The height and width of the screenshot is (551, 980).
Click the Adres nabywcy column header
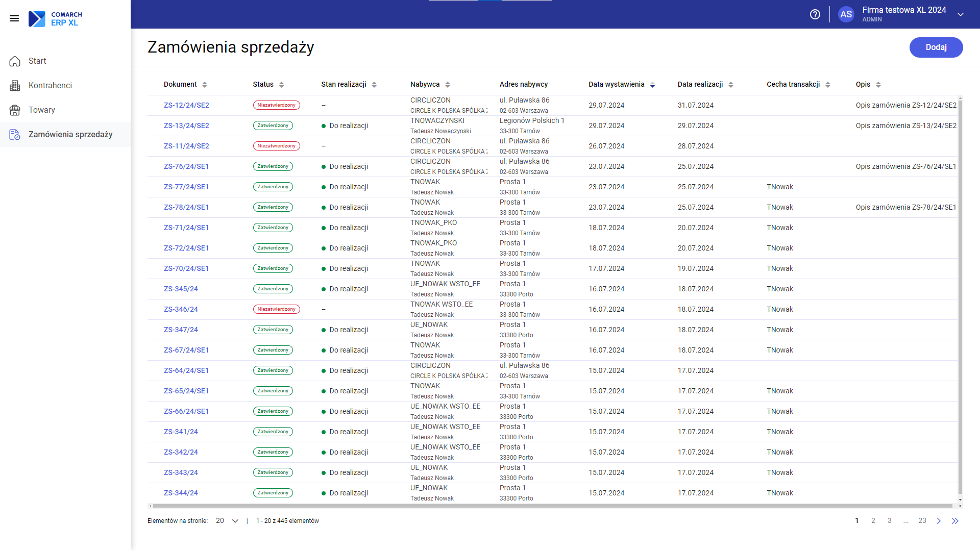[x=524, y=85]
